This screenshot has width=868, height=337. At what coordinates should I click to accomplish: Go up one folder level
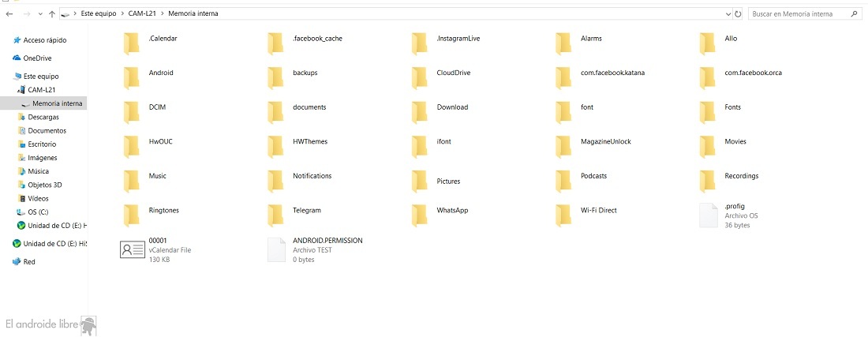click(x=51, y=14)
